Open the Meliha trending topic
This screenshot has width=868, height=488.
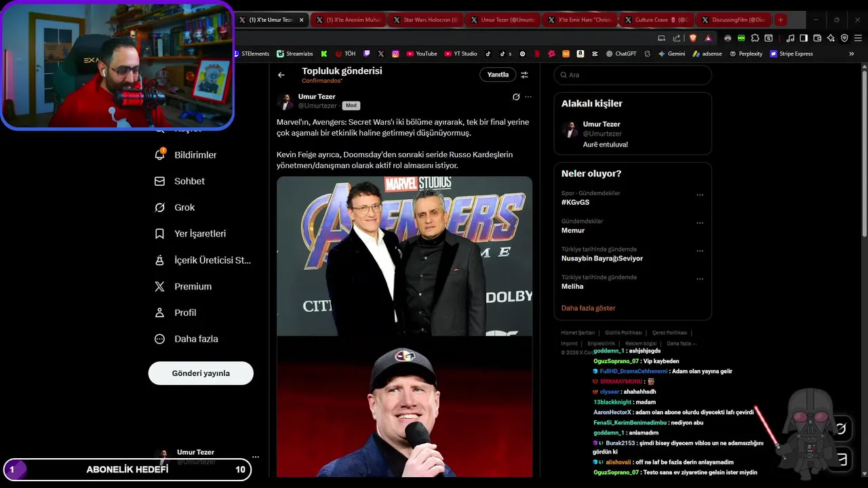(572, 286)
